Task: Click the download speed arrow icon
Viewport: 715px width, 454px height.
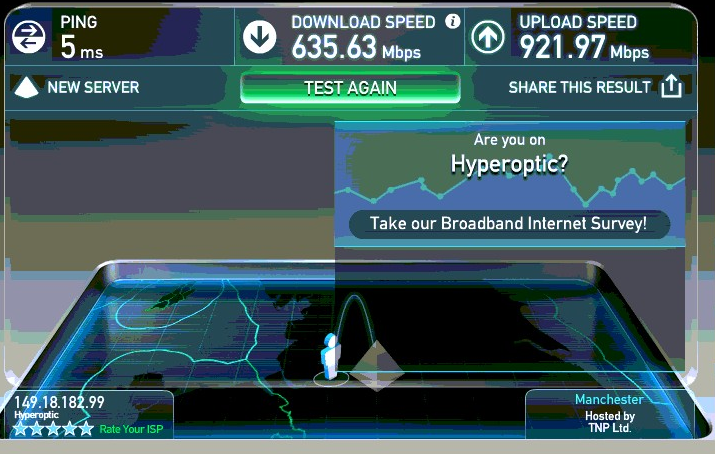Action: 259,36
